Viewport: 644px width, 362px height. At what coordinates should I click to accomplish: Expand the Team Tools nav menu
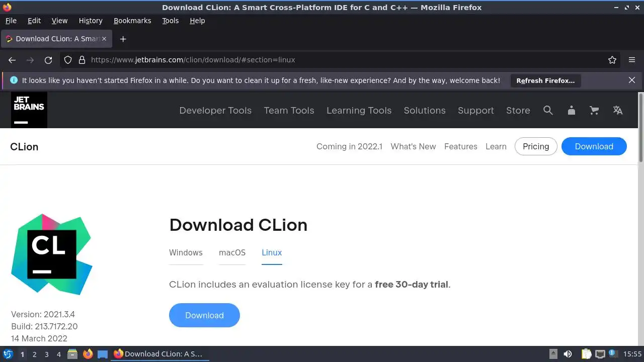pyautogui.click(x=289, y=110)
